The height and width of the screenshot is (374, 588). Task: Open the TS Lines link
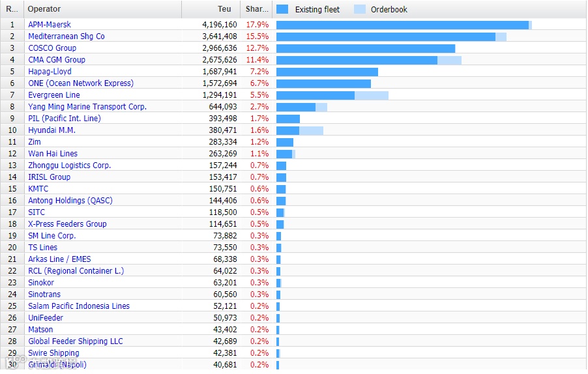[x=43, y=248]
